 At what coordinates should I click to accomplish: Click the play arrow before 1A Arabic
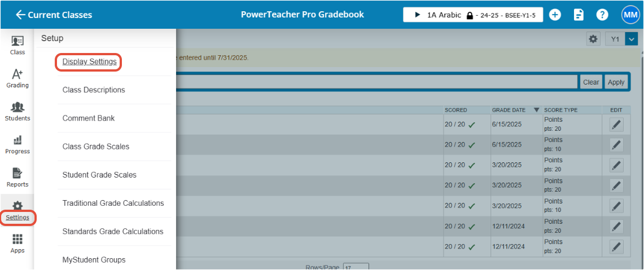pos(418,15)
